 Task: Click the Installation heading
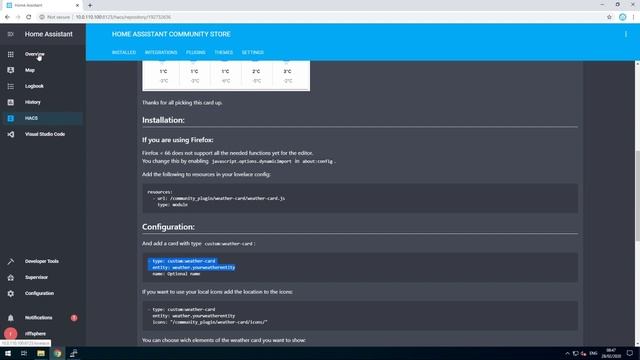tap(163, 120)
